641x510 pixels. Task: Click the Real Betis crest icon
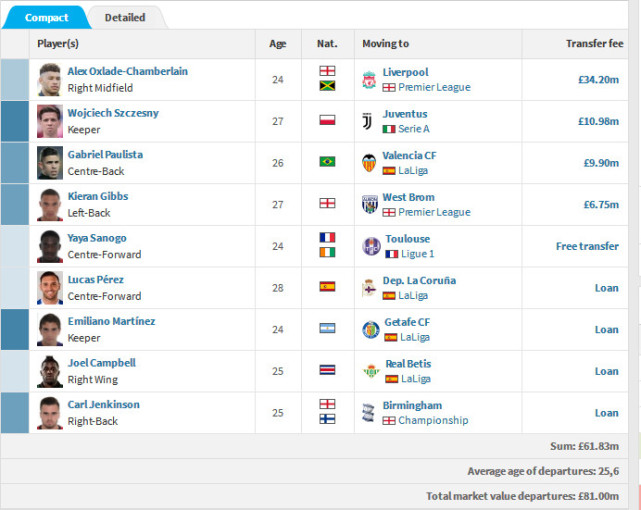click(x=371, y=371)
